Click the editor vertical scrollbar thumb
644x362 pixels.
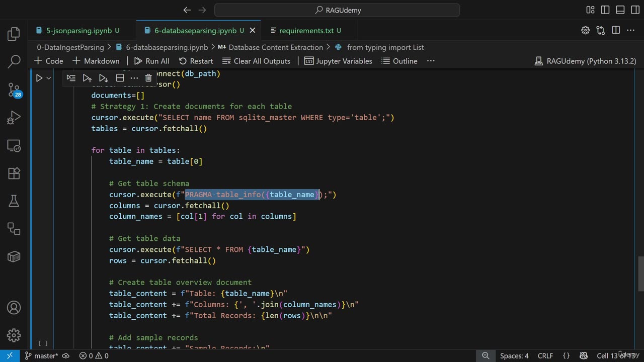pos(641,274)
